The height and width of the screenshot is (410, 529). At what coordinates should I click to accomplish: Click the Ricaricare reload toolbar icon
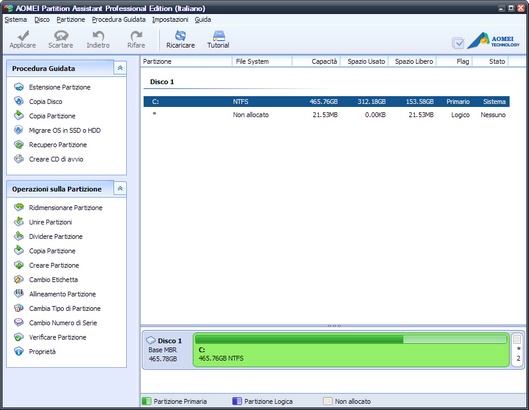(x=180, y=35)
